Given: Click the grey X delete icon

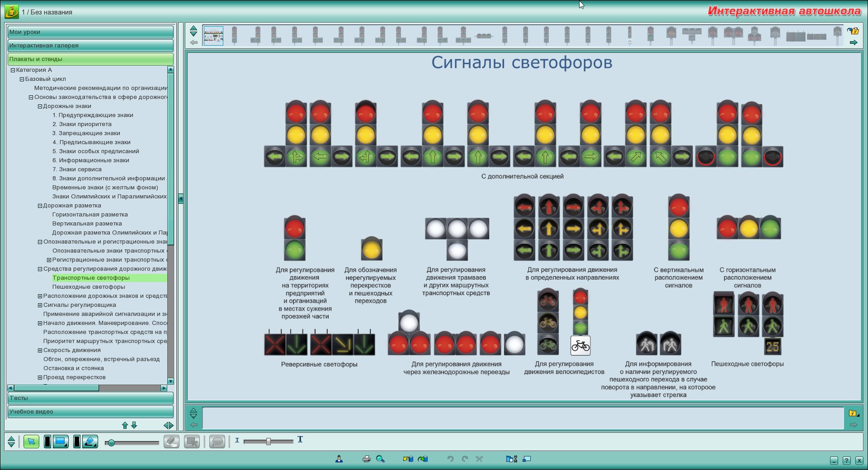Looking at the screenshot, I should (x=479, y=459).
